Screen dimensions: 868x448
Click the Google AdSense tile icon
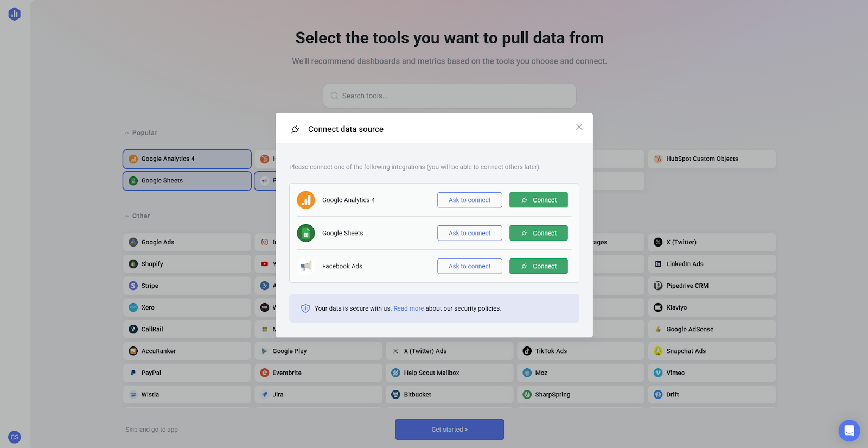[658, 329]
